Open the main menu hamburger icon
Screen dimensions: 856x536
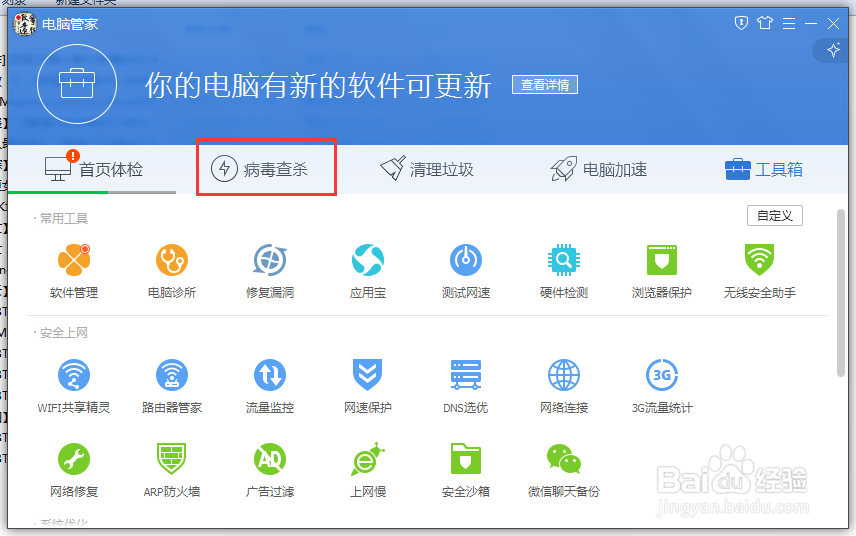(788, 23)
